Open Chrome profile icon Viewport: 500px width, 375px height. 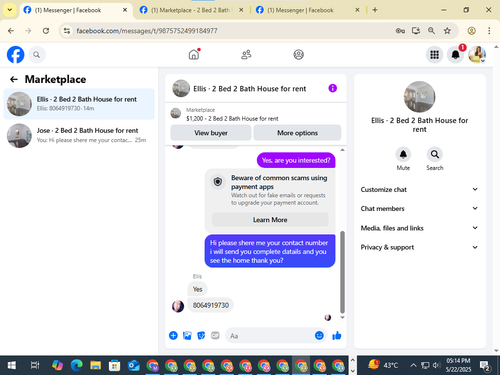click(471, 31)
